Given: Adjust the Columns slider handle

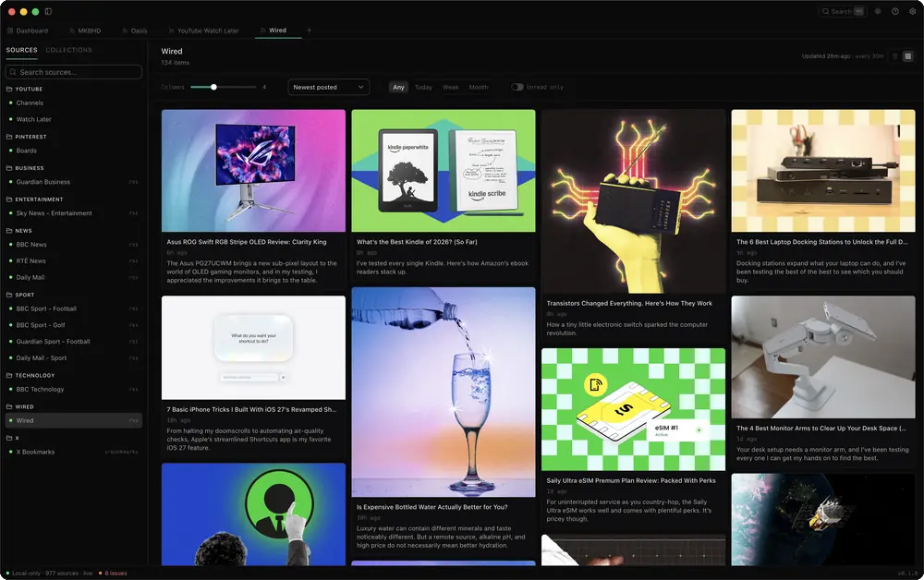Looking at the screenshot, I should tap(214, 87).
